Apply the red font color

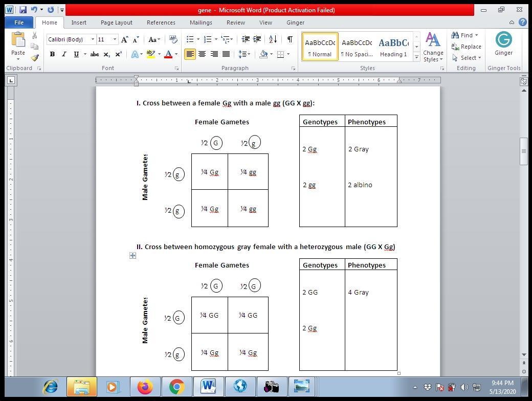pos(168,54)
